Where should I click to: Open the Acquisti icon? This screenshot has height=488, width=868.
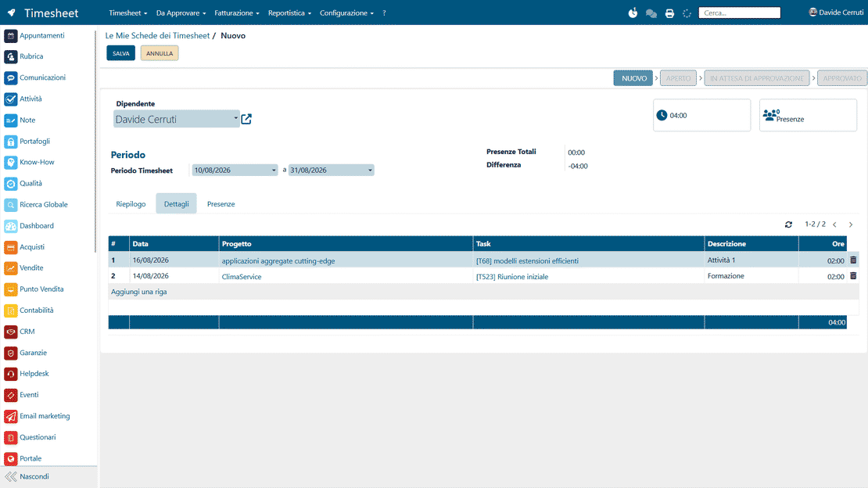10,248
